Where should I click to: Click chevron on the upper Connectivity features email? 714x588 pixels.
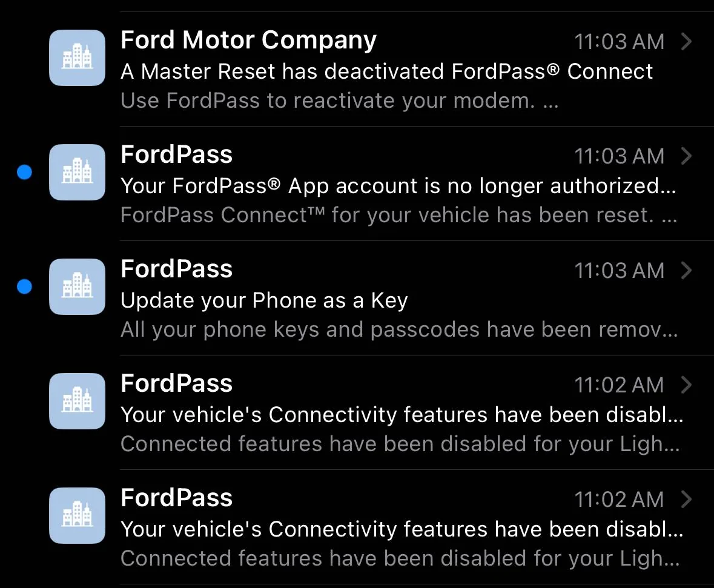[686, 385]
